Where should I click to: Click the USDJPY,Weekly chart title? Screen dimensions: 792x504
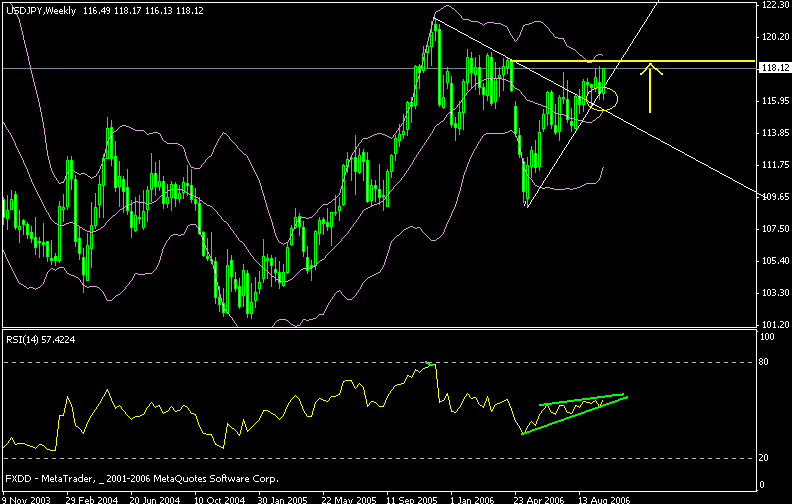click(x=41, y=10)
